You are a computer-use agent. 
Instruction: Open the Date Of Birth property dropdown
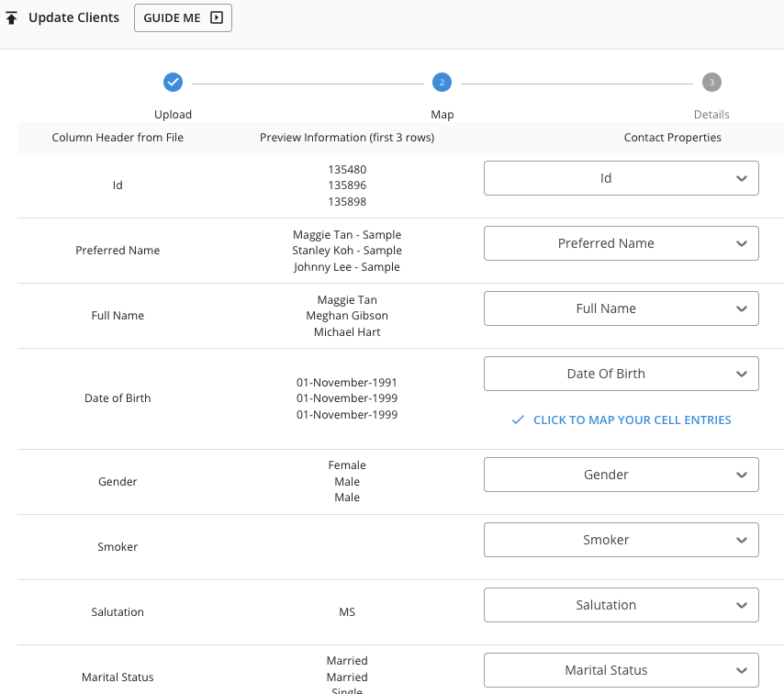click(x=621, y=374)
